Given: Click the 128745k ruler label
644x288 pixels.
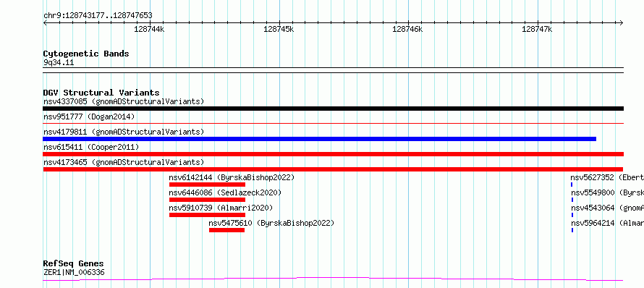Looking at the screenshot, I should [279, 29].
